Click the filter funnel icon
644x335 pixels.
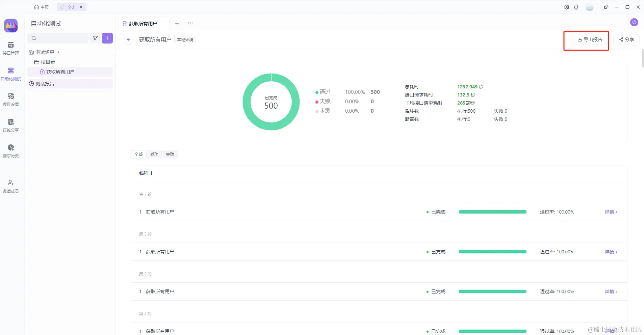(95, 38)
